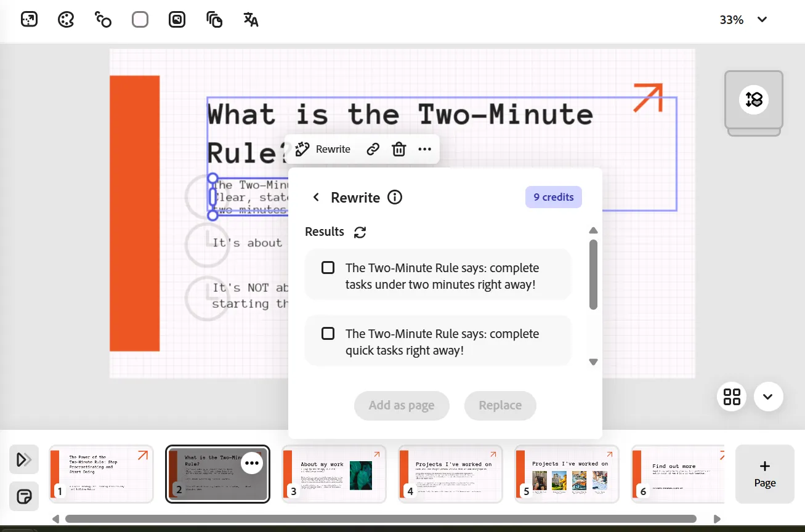Open the Animate icon in the top toolbar

(103, 19)
